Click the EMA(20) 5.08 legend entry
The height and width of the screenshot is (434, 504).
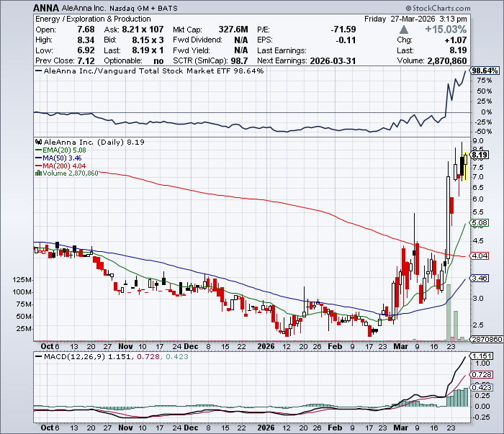(61, 150)
